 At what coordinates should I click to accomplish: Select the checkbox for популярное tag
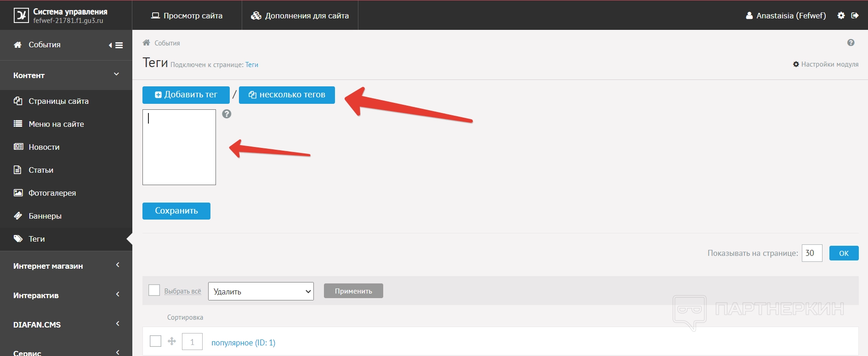[156, 341]
